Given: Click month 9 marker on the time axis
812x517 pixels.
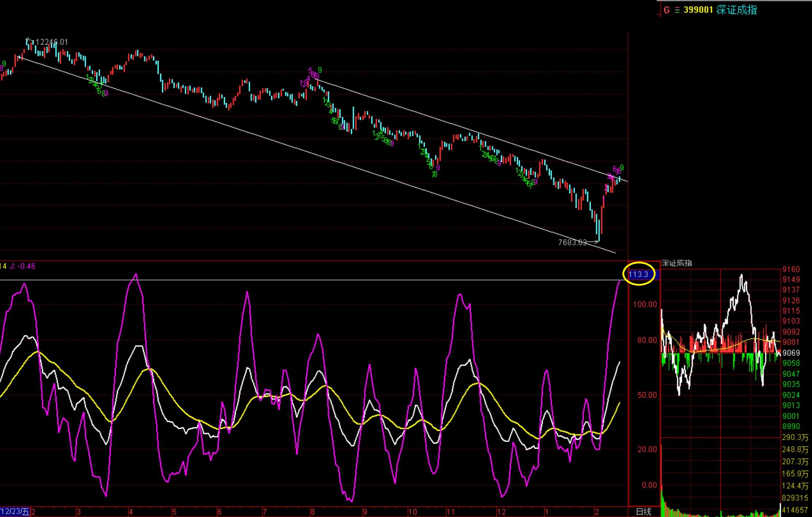Looking at the screenshot, I should tap(365, 512).
